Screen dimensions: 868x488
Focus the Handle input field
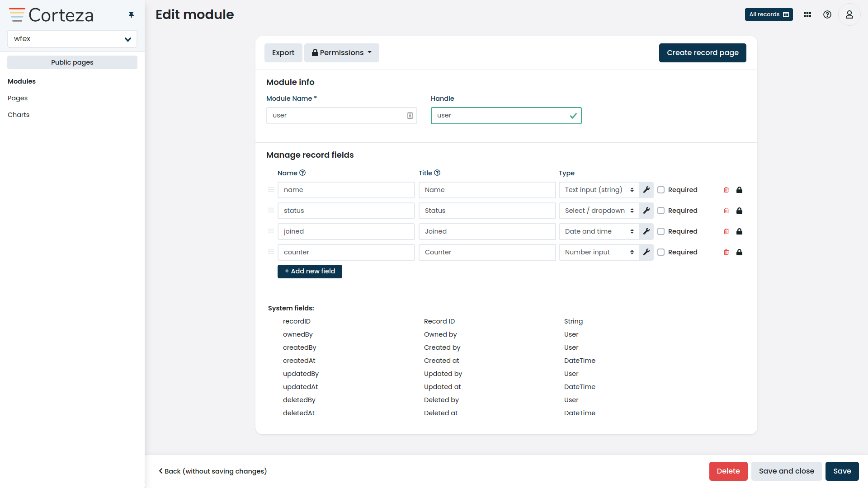pos(506,116)
